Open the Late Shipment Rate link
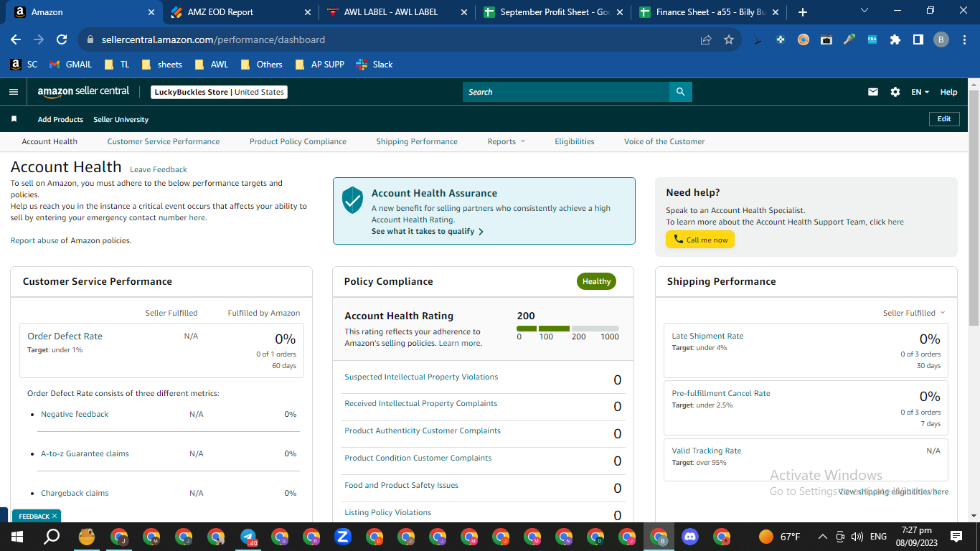This screenshot has width=980, height=551. 707,336
